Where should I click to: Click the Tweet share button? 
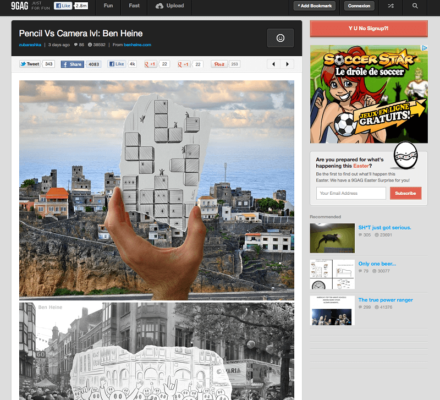coord(30,64)
